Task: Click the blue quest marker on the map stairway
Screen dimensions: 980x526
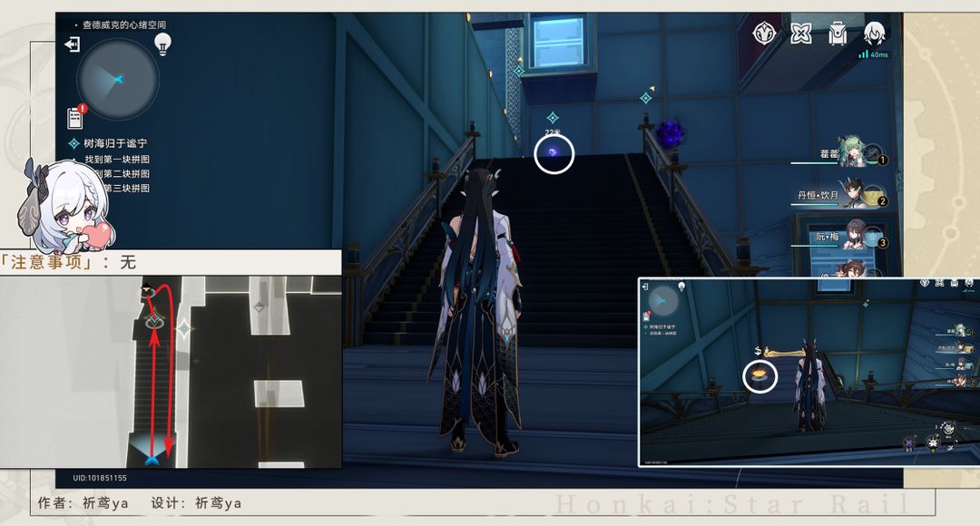Action: pyautogui.click(x=154, y=322)
